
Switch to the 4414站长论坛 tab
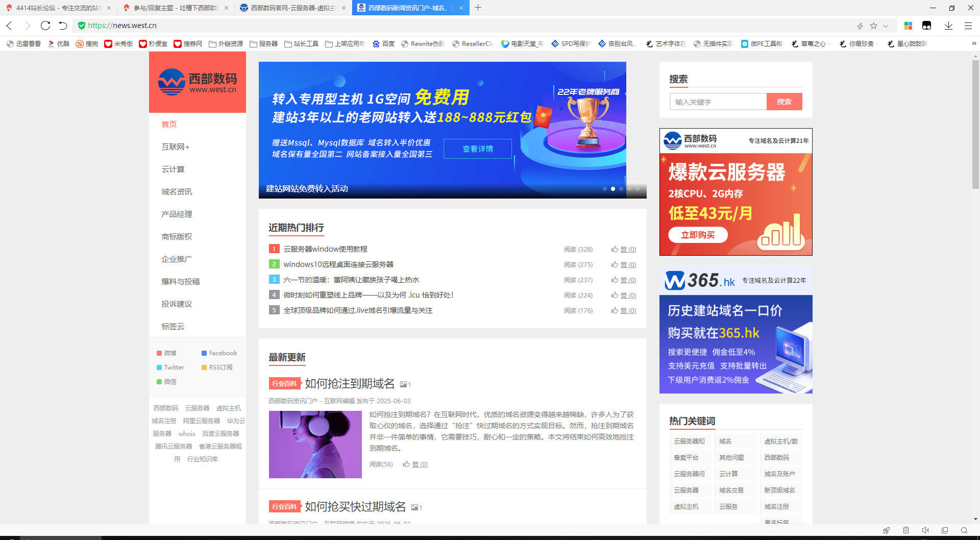pos(58,8)
